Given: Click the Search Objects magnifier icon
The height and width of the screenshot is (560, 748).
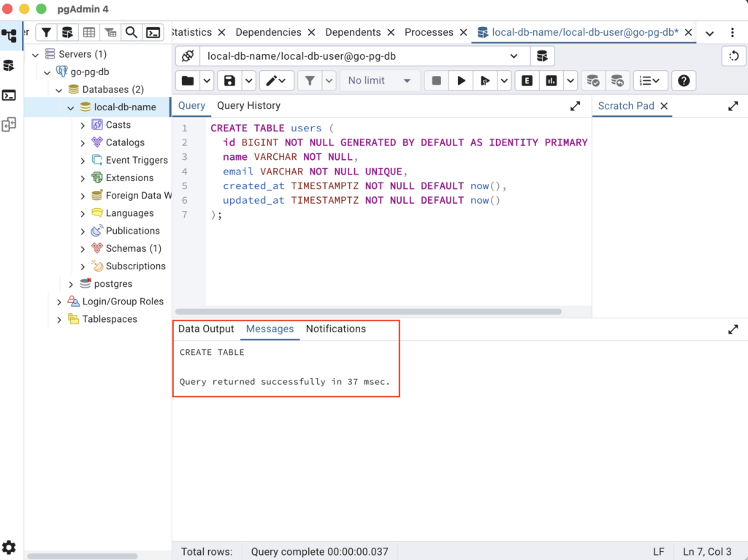Looking at the screenshot, I should coord(131,32).
